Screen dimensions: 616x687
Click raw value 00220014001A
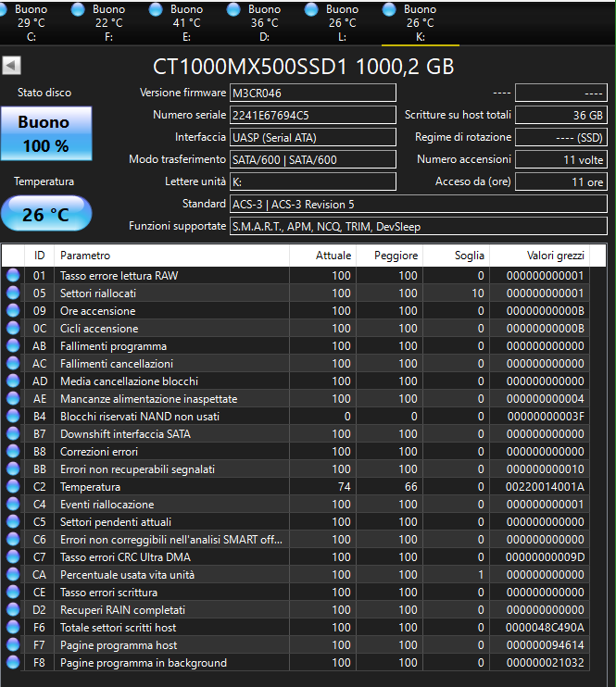click(545, 487)
